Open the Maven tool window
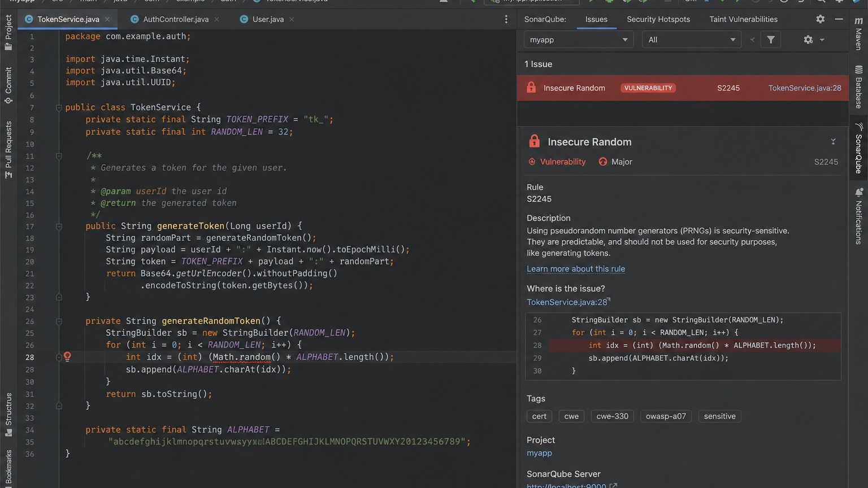Image resolution: width=868 pixels, height=488 pixels. click(x=858, y=33)
